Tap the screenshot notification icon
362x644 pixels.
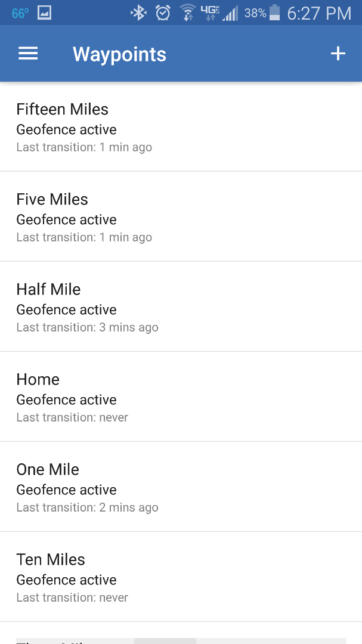pyautogui.click(x=44, y=12)
